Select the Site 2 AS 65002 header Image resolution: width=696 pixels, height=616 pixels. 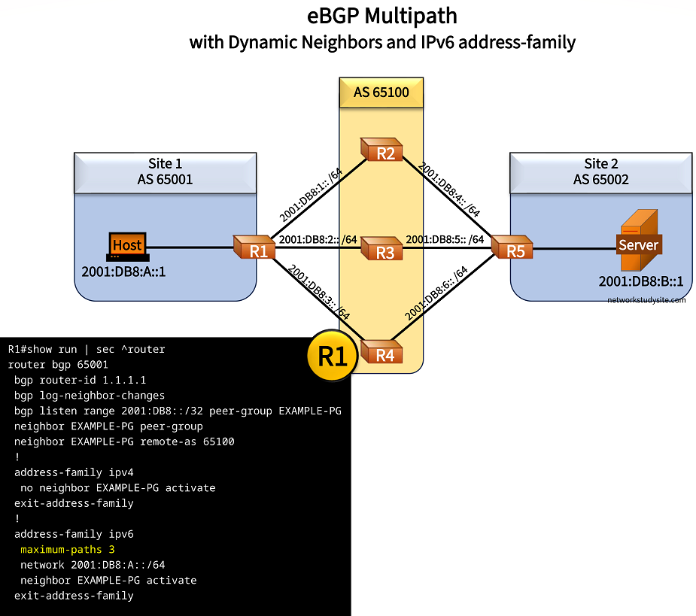(600, 171)
